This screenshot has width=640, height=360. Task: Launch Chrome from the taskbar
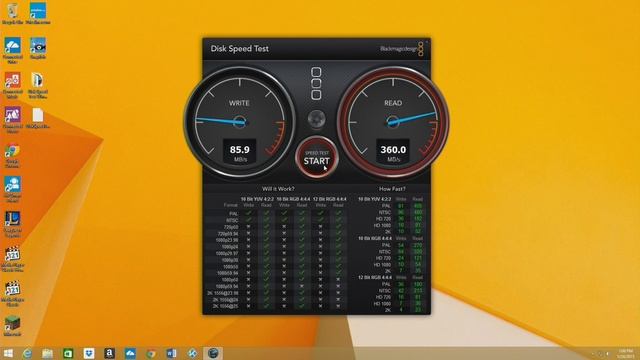tap(151, 353)
